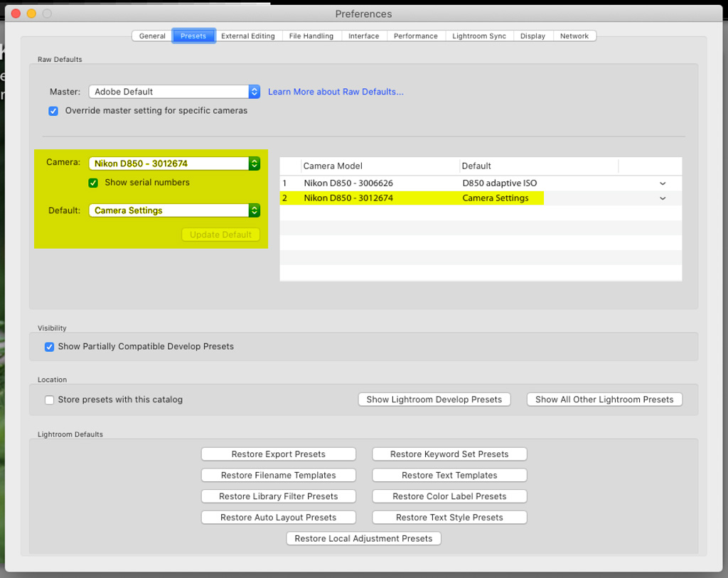Viewport: 728px width, 578px height.
Task: Click Restore Library Filter Presets button
Action: click(x=279, y=496)
